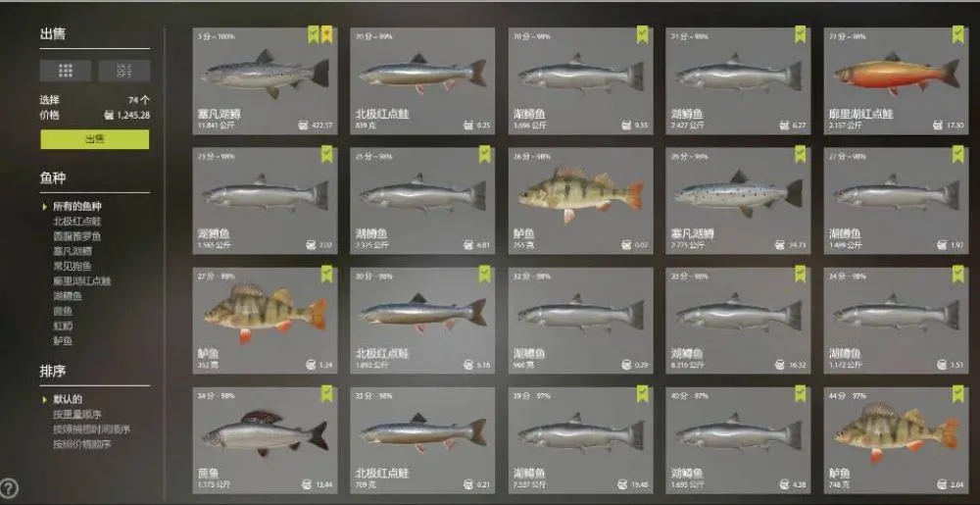Image resolution: width=980 pixels, height=505 pixels.
Task: Toggle green checkmark on 11.841 kg 塞凡湖鳟
Action: [314, 34]
